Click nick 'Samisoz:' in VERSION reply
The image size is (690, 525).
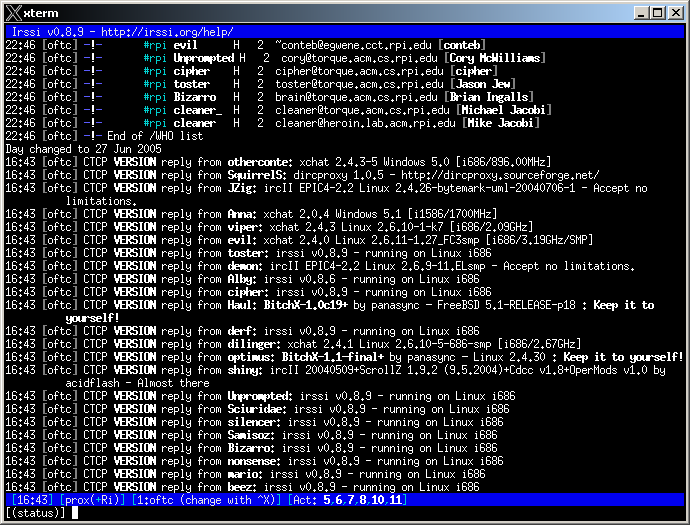(251, 435)
